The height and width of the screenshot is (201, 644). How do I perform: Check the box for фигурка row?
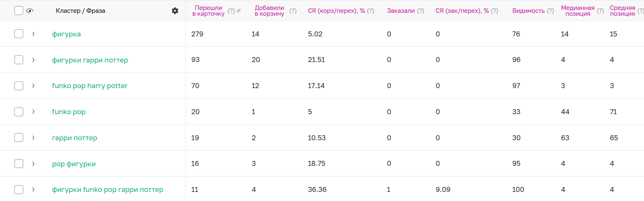point(19,34)
